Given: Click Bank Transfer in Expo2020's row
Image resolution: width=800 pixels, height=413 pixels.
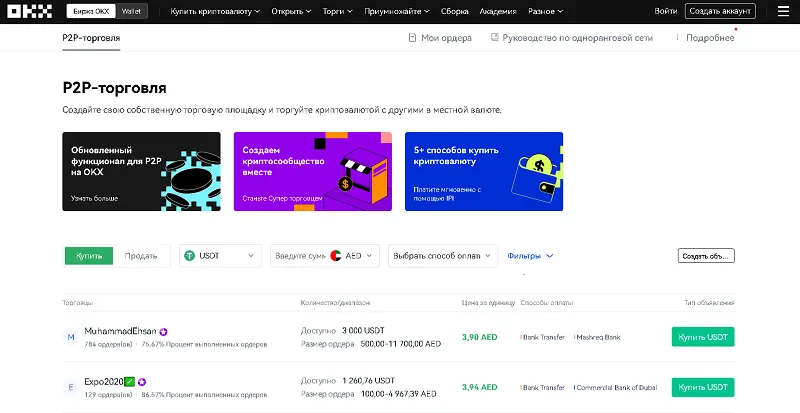Looking at the screenshot, I should (543, 387).
